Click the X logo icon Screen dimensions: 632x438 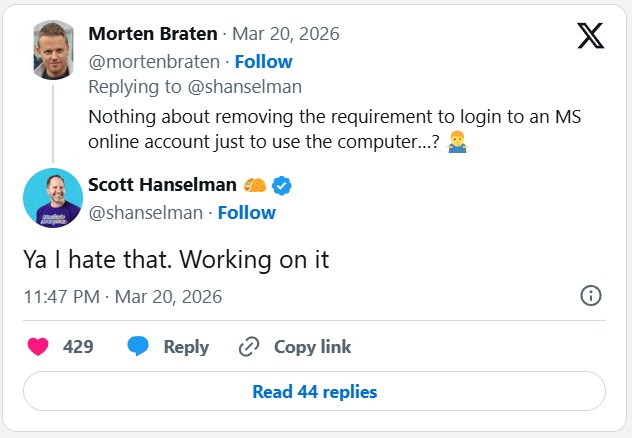tap(590, 35)
